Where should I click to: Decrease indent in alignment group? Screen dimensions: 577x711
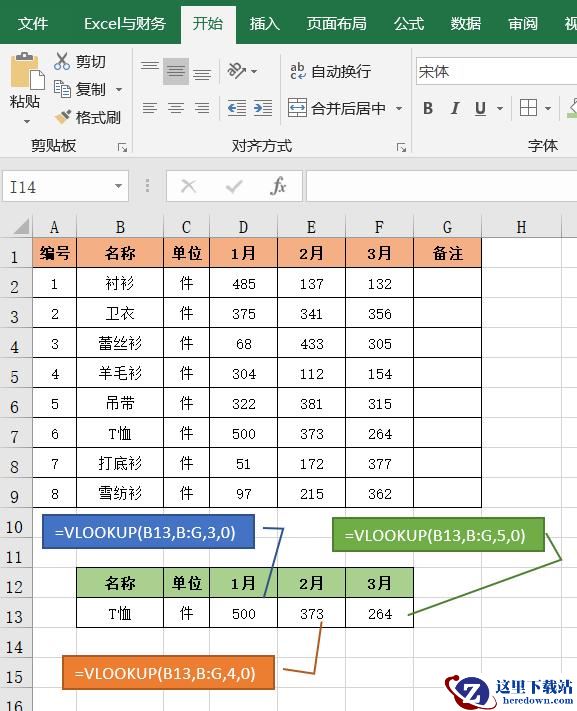pyautogui.click(x=237, y=108)
